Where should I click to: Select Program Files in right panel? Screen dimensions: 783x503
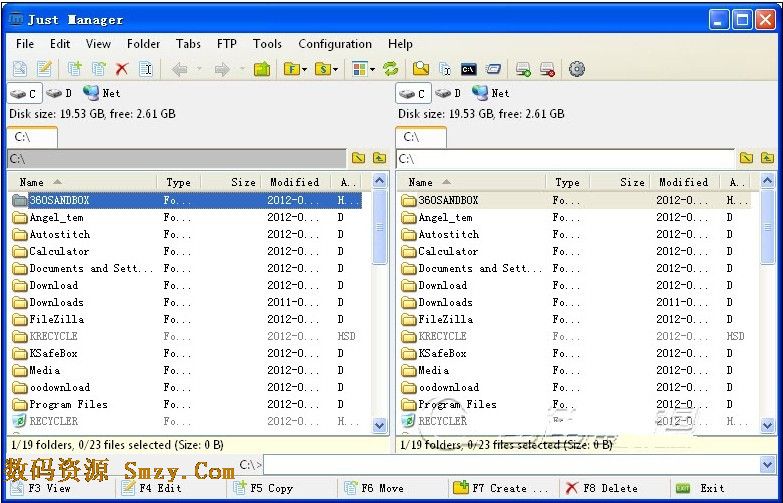(574, 404)
